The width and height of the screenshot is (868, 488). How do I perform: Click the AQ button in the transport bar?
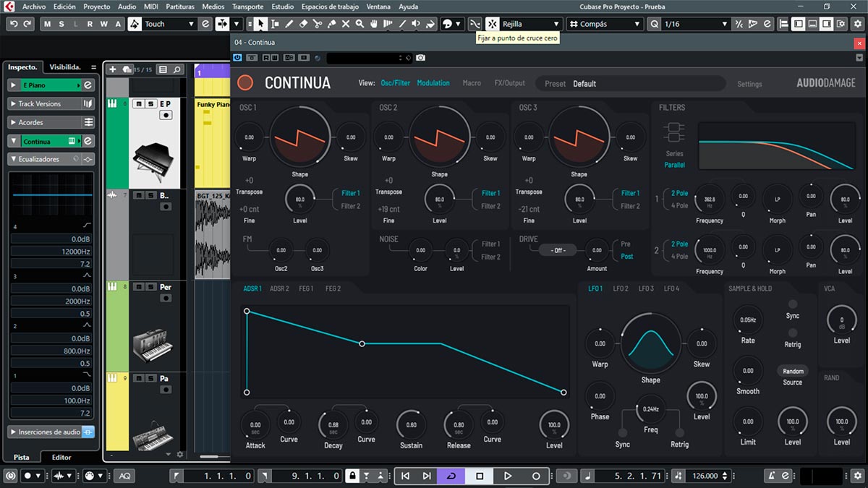[x=125, y=476]
